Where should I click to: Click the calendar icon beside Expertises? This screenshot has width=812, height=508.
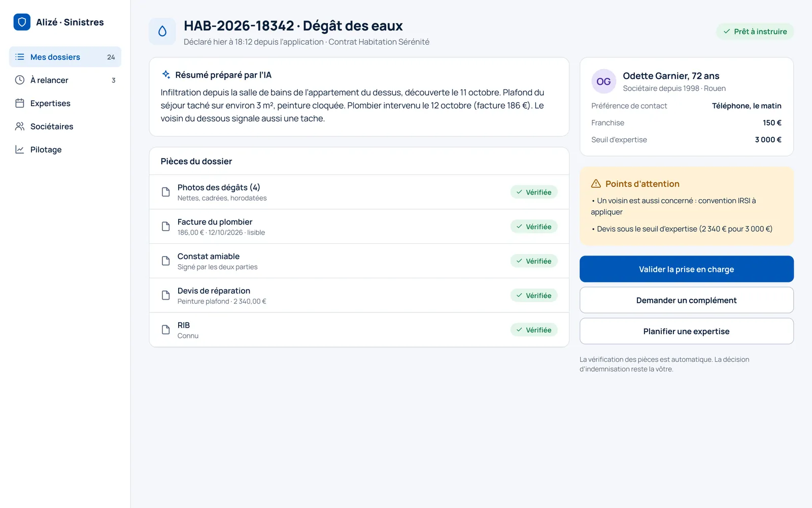(x=20, y=103)
